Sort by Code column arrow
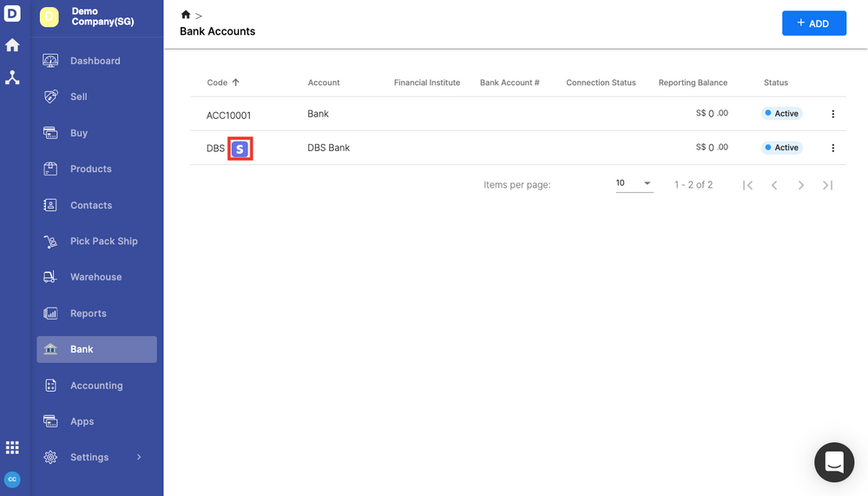Screen dimensions: 868x496 (x=236, y=83)
